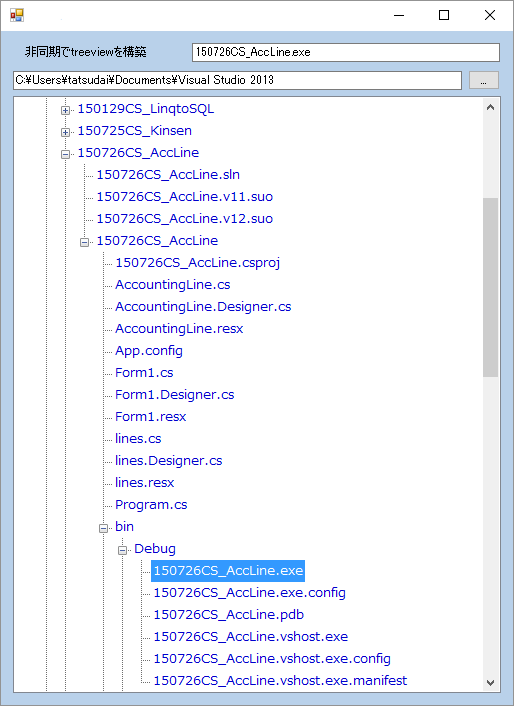Select the 150726CS_AccLine.pdb file
This screenshot has height=706, width=514.
pyautogui.click(x=229, y=615)
